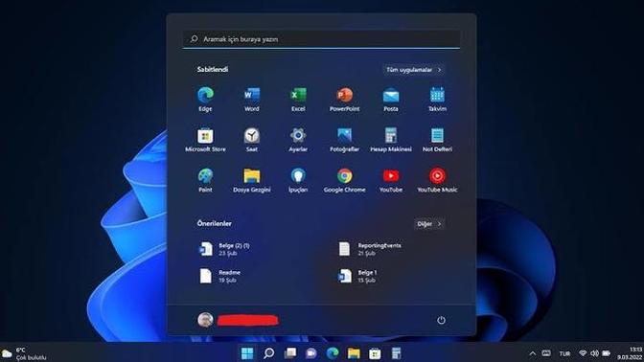644x362 pixels.
Task: Open the weather widget on taskbar
Action: [24, 353]
